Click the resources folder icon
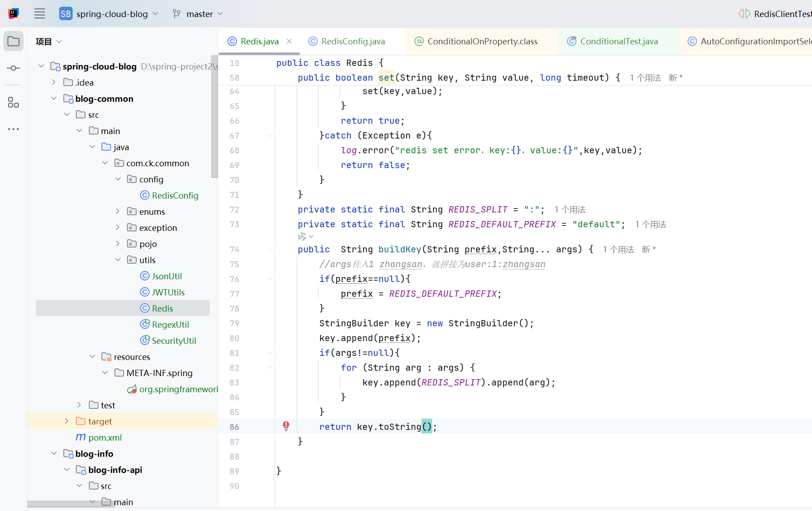This screenshot has width=812, height=511. tap(106, 357)
